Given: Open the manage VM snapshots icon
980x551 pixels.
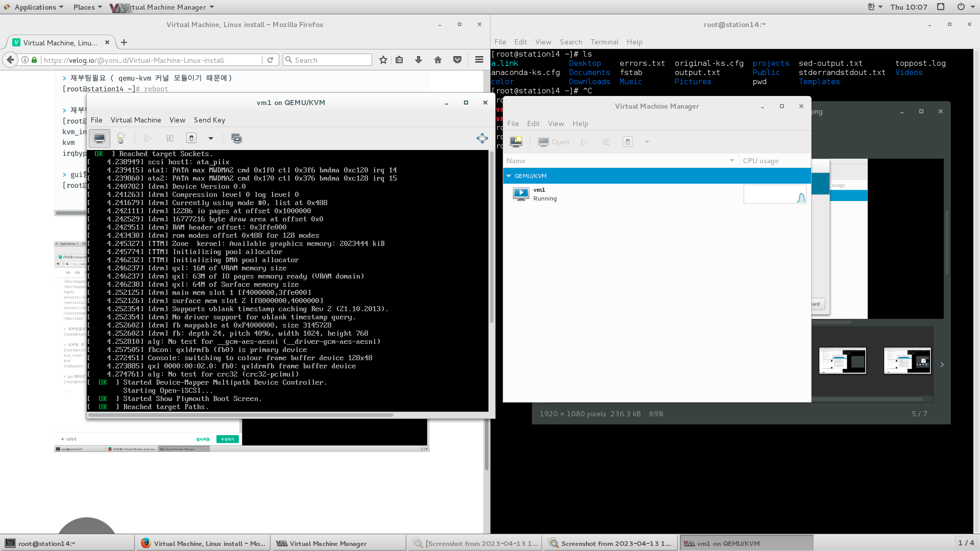Looking at the screenshot, I should click(236, 138).
